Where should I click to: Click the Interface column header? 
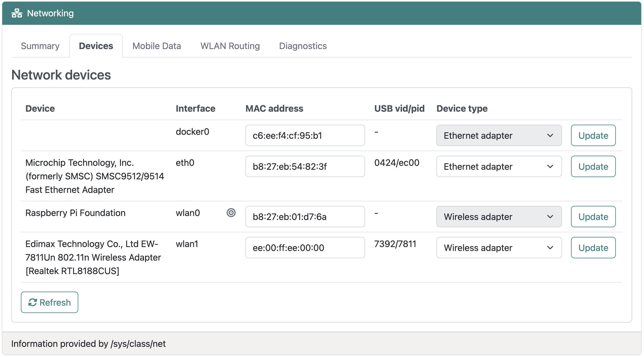click(196, 109)
